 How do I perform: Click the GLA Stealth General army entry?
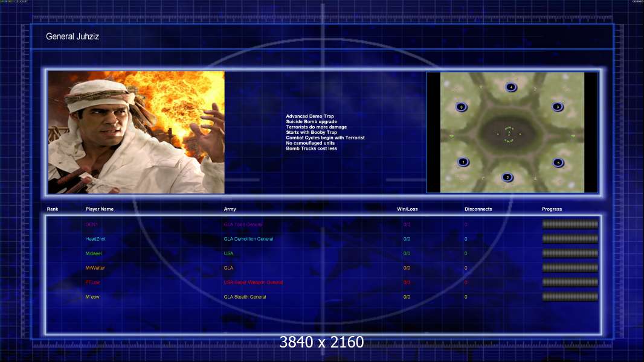(x=245, y=297)
